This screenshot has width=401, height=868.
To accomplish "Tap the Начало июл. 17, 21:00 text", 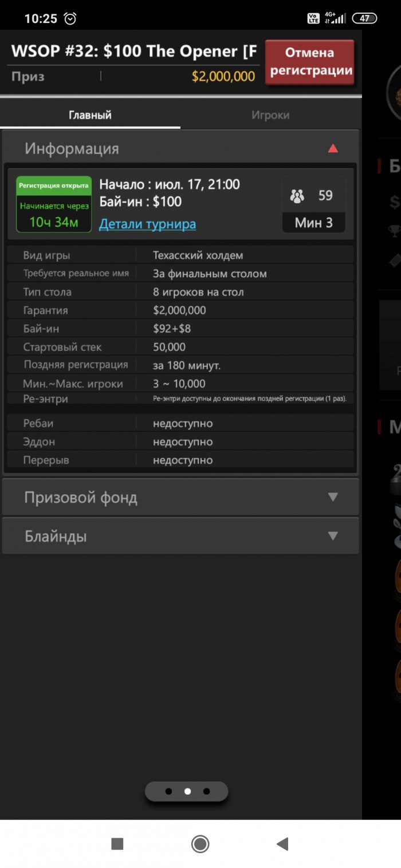I will point(170,184).
